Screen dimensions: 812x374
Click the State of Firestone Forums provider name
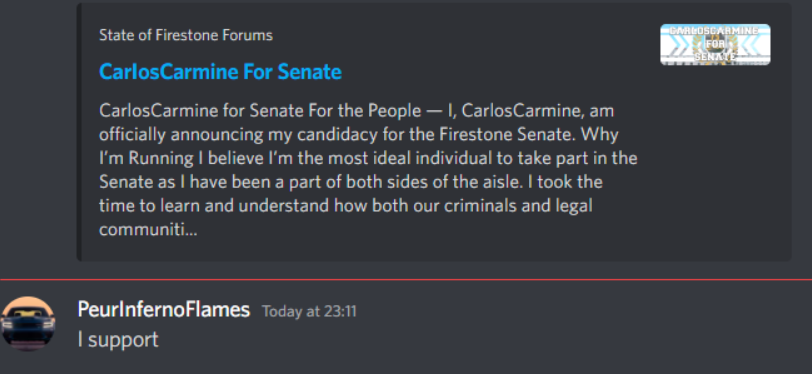(186, 35)
